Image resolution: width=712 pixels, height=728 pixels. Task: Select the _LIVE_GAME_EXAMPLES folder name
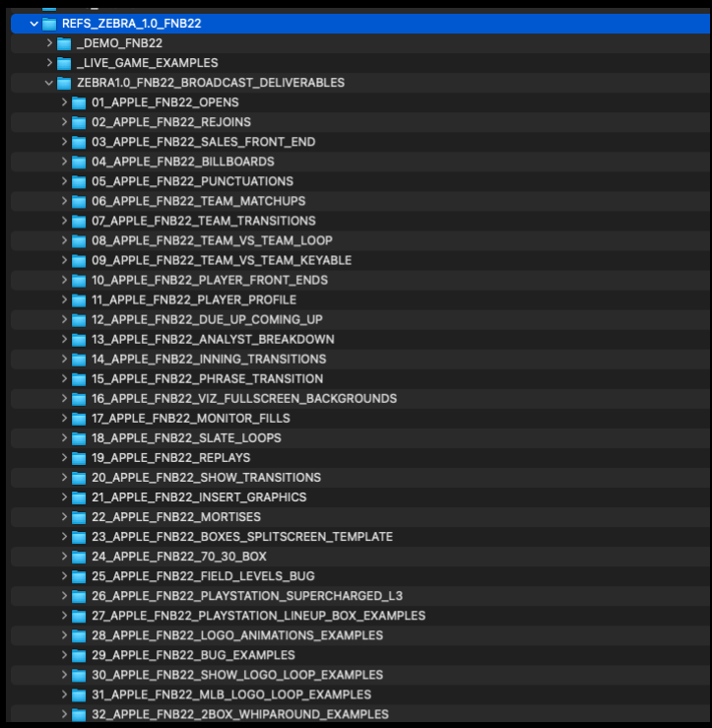[x=147, y=63]
